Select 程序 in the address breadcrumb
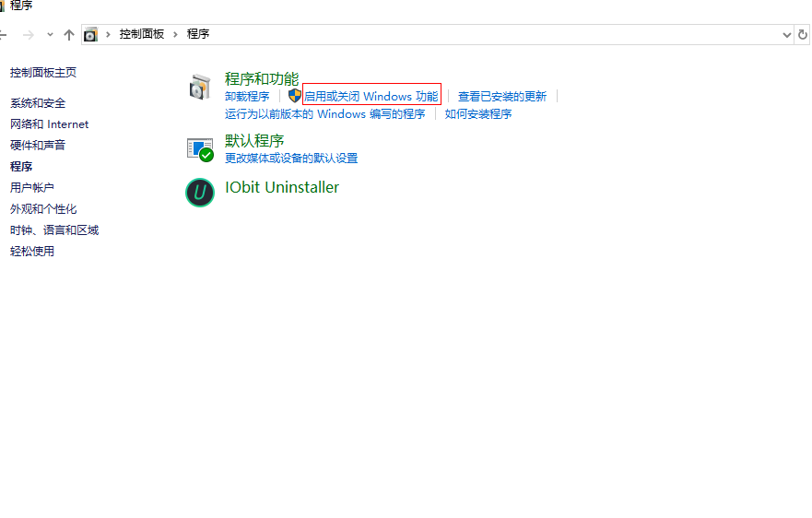Viewport: 812px width, 518px height. coord(198,34)
